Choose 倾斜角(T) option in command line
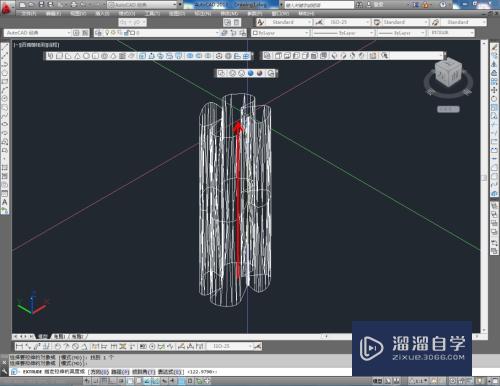Image resolution: width=500 pixels, height=386 pixels. [x=144, y=372]
